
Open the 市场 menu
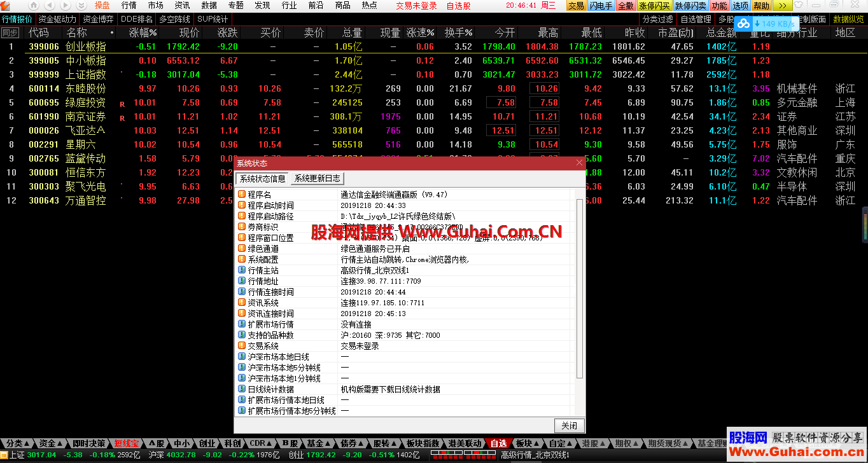tap(155, 6)
